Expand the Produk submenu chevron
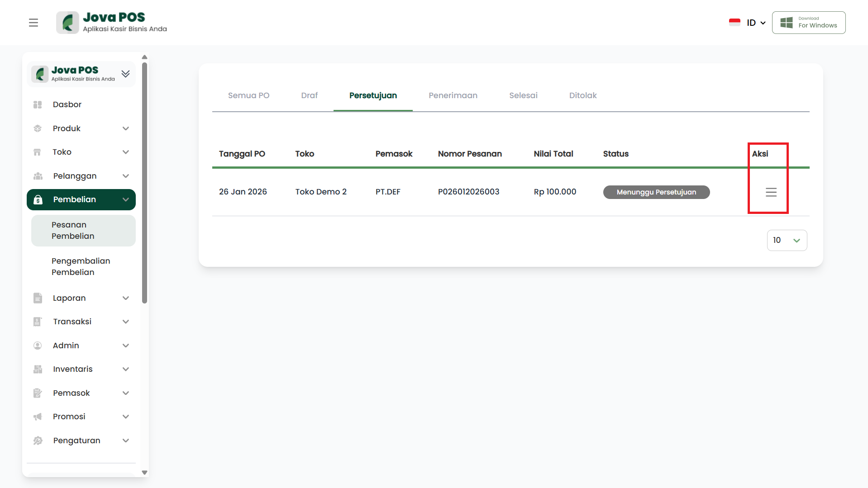This screenshot has height=488, width=868. coord(126,128)
